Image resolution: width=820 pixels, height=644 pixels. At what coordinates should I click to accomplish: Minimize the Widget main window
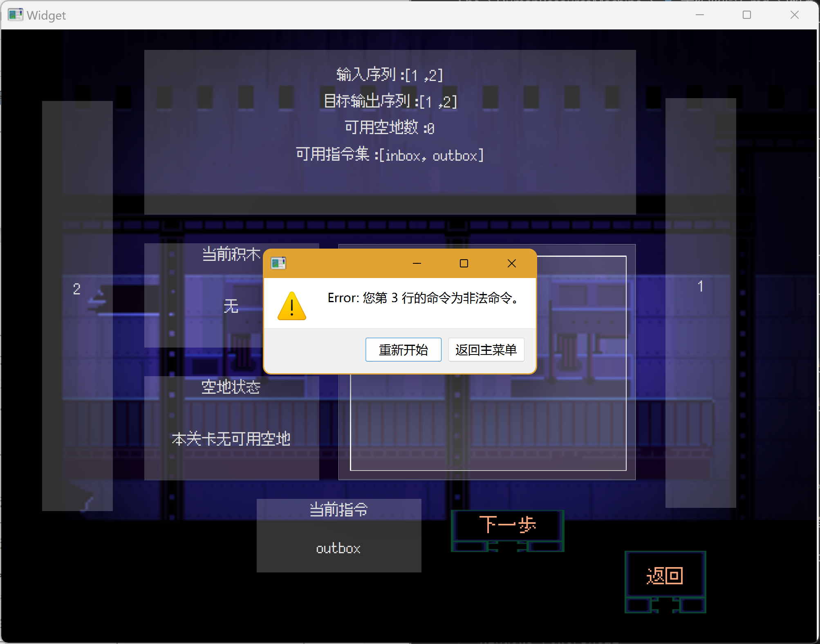(700, 15)
